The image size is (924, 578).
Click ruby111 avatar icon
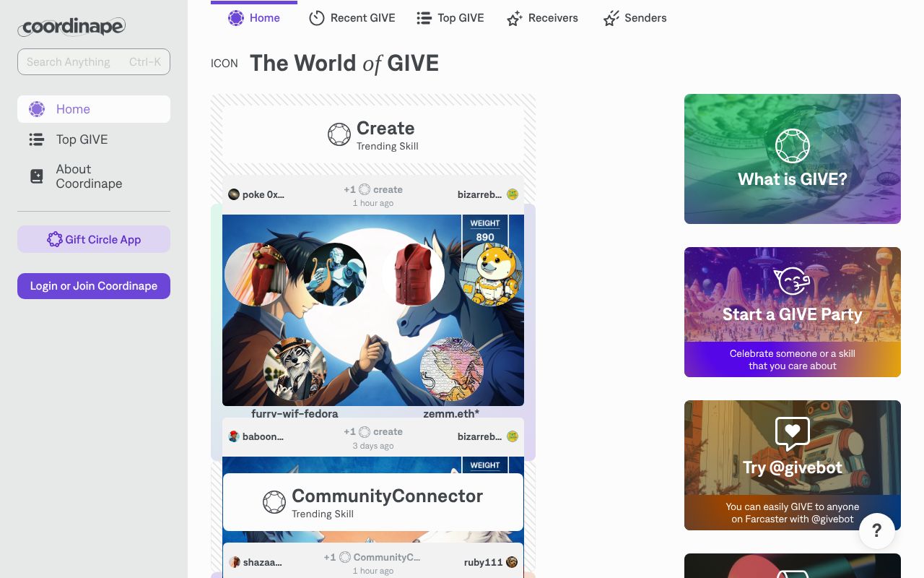(512, 562)
